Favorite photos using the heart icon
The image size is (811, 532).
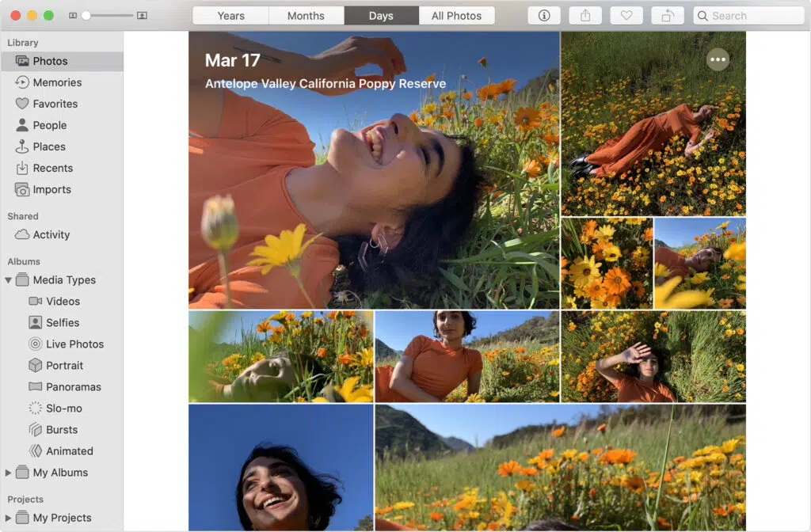626,15
